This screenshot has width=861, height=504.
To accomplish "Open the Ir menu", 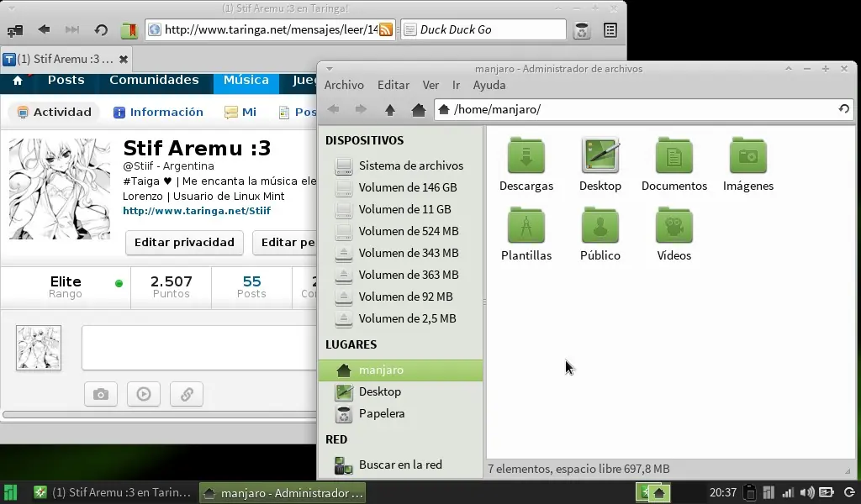I will pos(456,85).
